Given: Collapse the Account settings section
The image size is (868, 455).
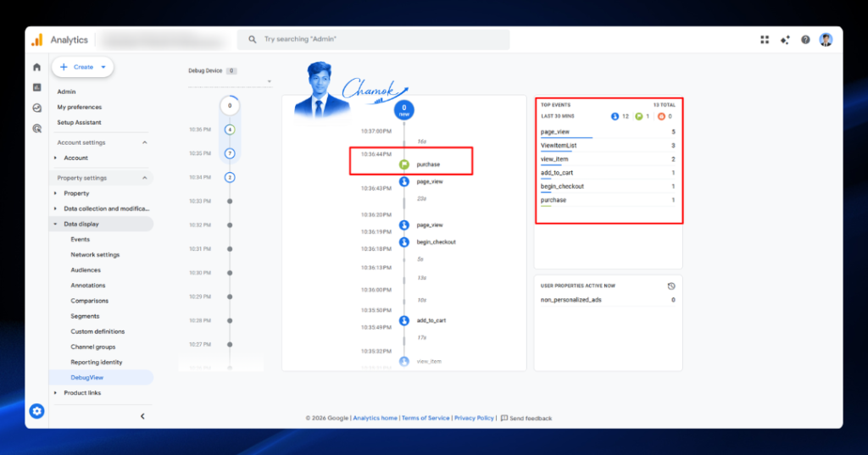Looking at the screenshot, I should 144,143.
